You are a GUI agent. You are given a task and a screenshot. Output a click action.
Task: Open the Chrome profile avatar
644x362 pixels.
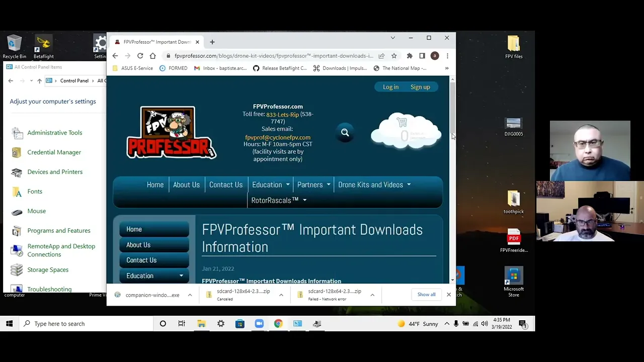(x=435, y=56)
